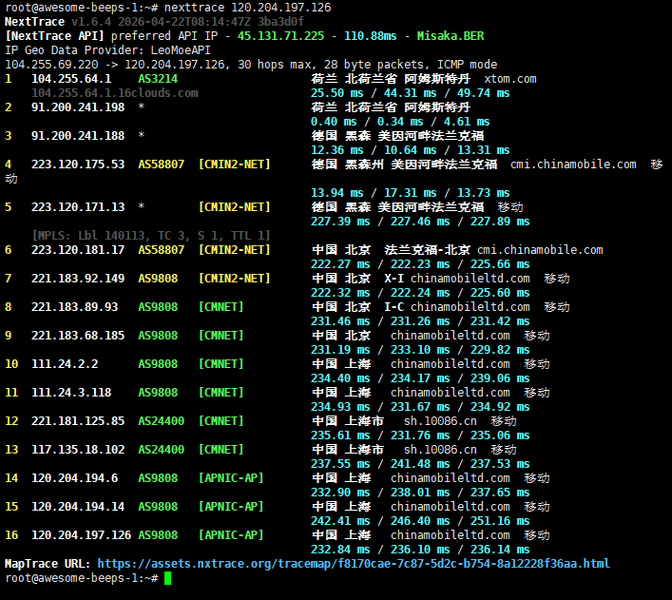The image size is (672, 600).
Task: Click [CMIN2-NET] tag on hop 7
Action: 234,279
